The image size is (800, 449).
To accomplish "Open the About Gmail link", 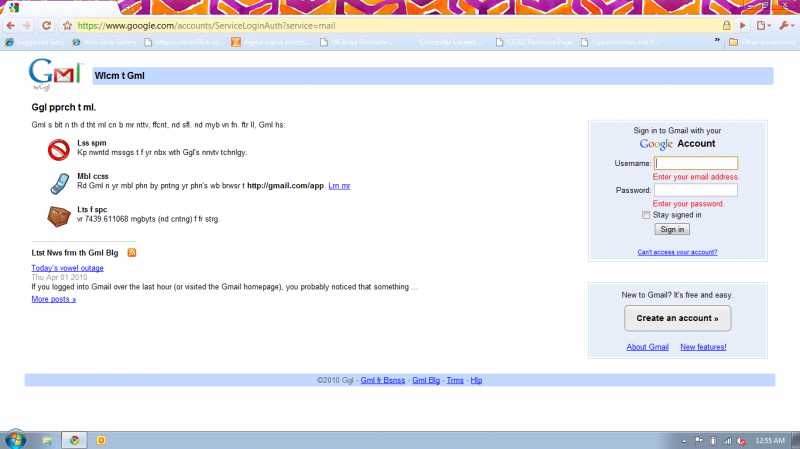I will 647,347.
